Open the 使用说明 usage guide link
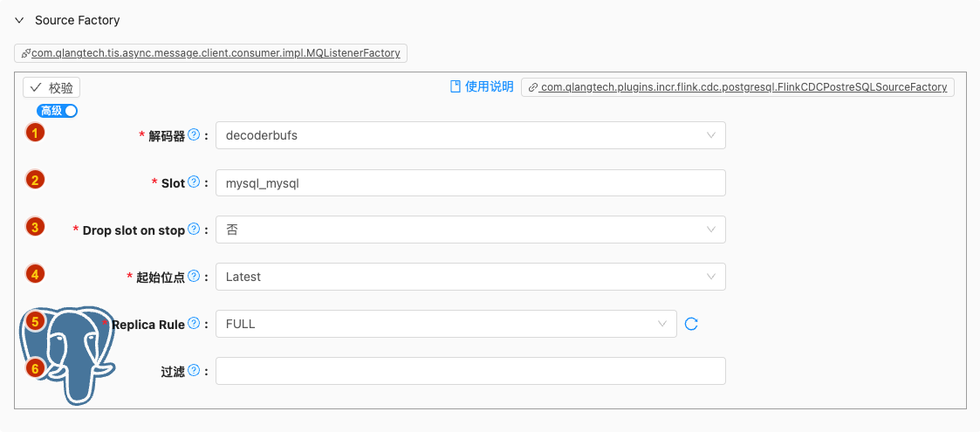 tap(482, 87)
